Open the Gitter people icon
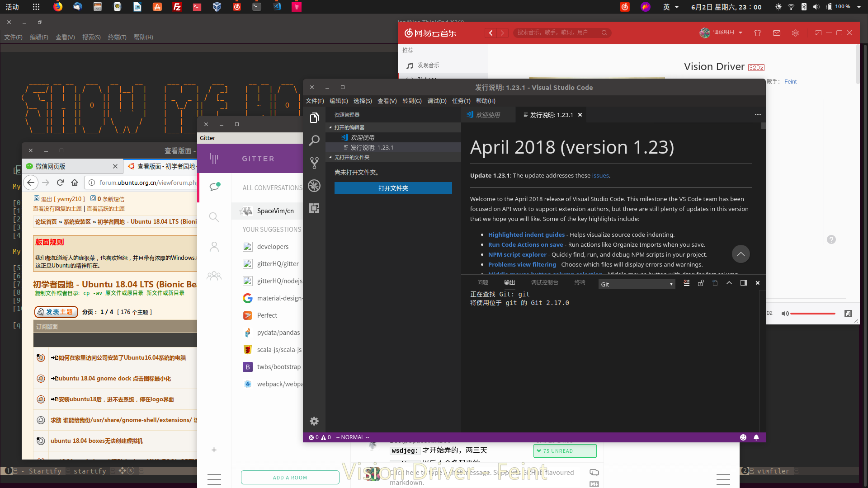868x488 pixels. coord(214,246)
